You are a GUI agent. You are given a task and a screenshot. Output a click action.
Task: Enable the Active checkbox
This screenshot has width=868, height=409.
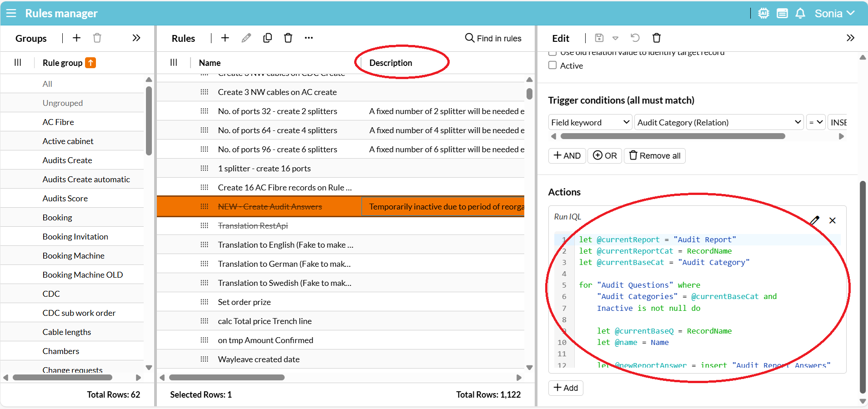[x=553, y=65]
